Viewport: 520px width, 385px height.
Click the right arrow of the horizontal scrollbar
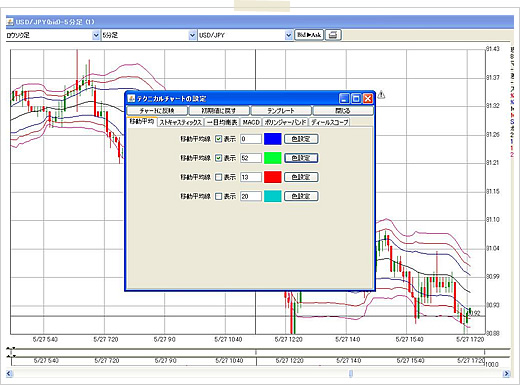pyautogui.click(x=506, y=374)
